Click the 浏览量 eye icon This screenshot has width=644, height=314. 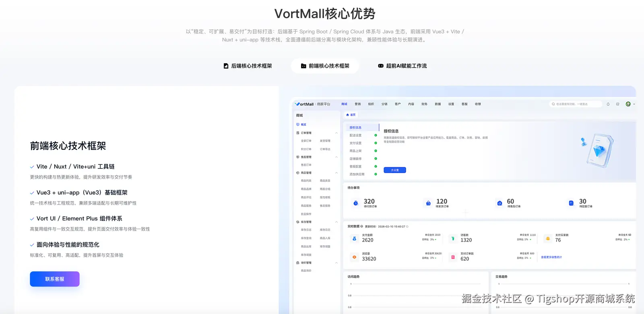tap(354, 257)
